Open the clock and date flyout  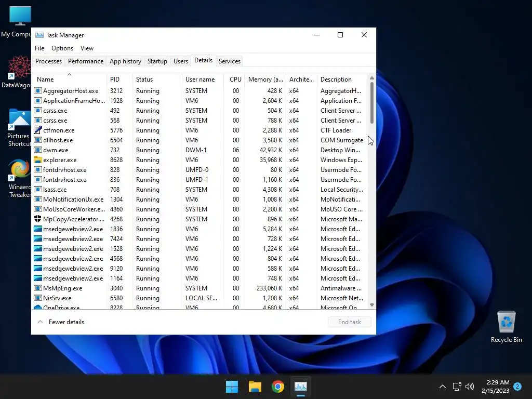point(496,387)
